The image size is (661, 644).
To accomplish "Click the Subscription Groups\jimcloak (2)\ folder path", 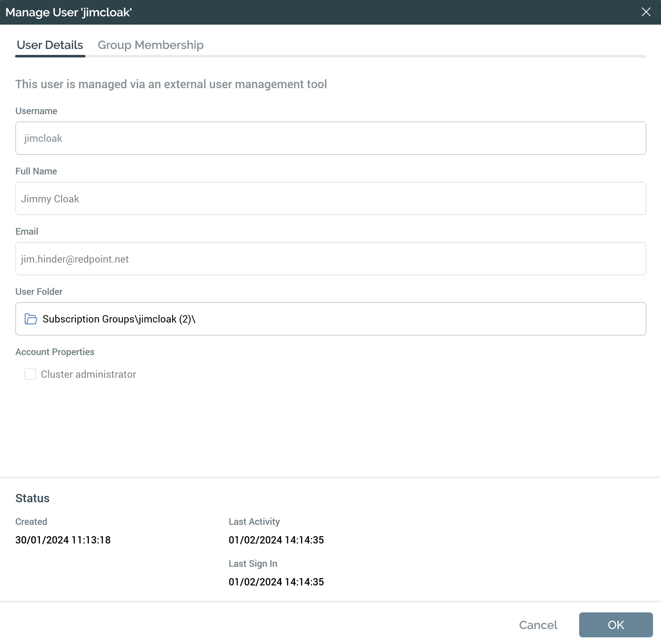I will 119,319.
